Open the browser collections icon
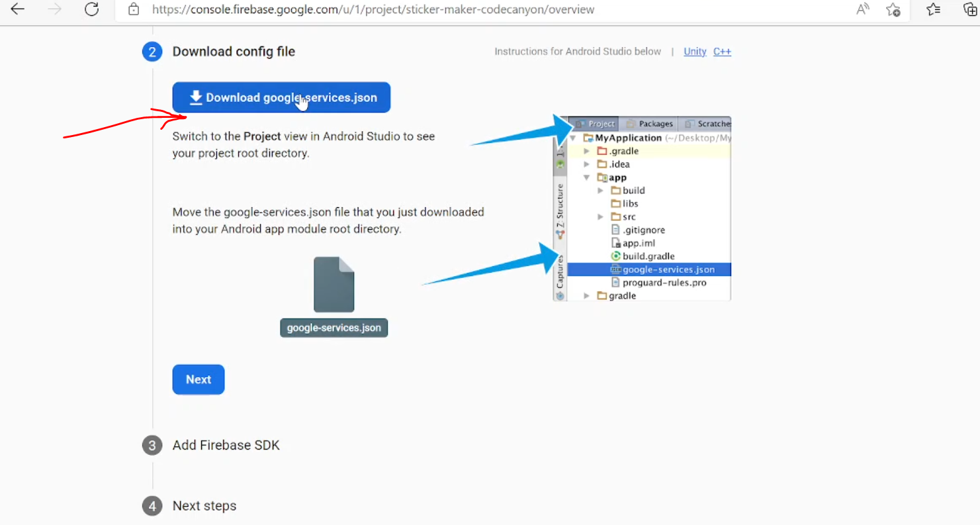The image size is (980, 525). tap(970, 9)
